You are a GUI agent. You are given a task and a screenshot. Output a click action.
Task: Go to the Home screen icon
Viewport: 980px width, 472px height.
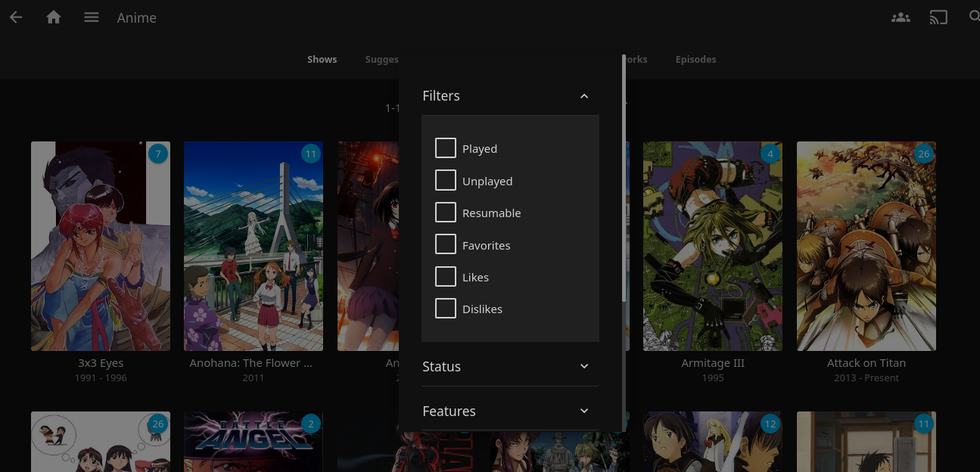(54, 17)
